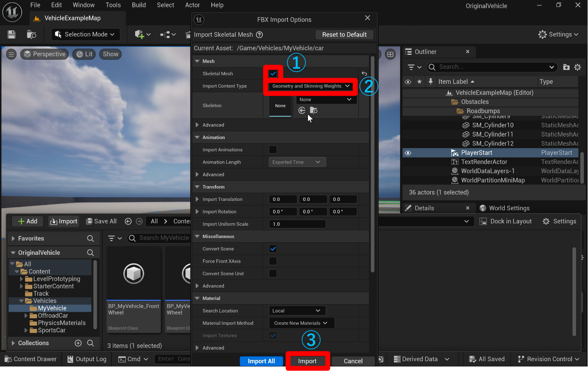Search OriginalVehicle tree with magnifier icon
This screenshot has height=371, width=588.
pos(90,253)
